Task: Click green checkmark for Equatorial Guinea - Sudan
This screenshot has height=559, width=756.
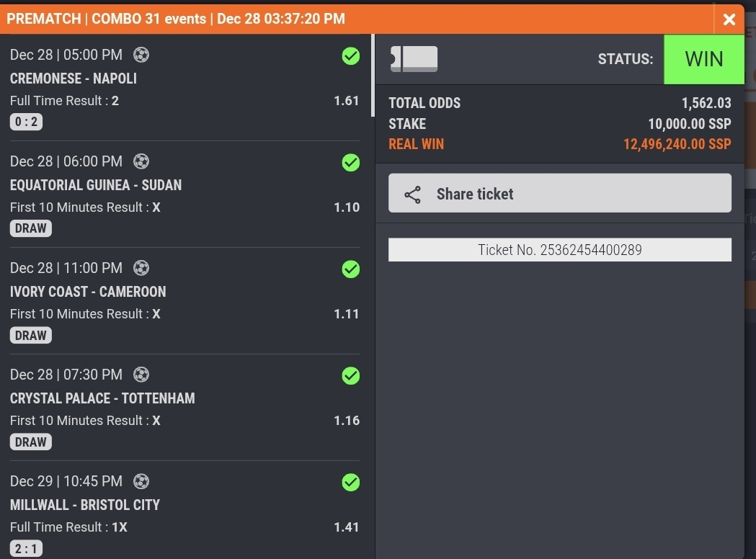Action: point(351,163)
